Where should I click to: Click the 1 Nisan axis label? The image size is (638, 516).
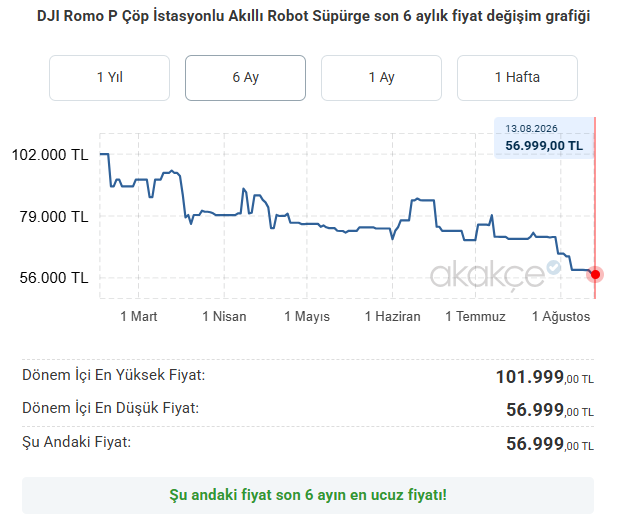pos(224,316)
